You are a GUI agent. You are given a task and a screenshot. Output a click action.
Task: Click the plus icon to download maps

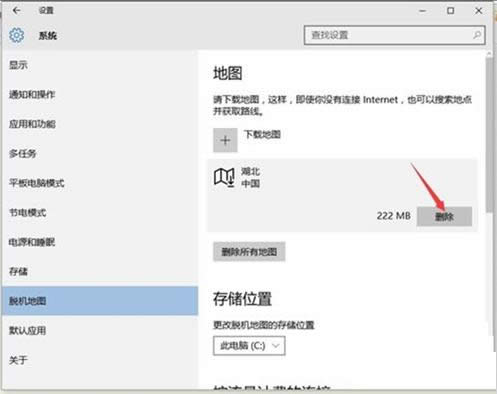click(225, 140)
